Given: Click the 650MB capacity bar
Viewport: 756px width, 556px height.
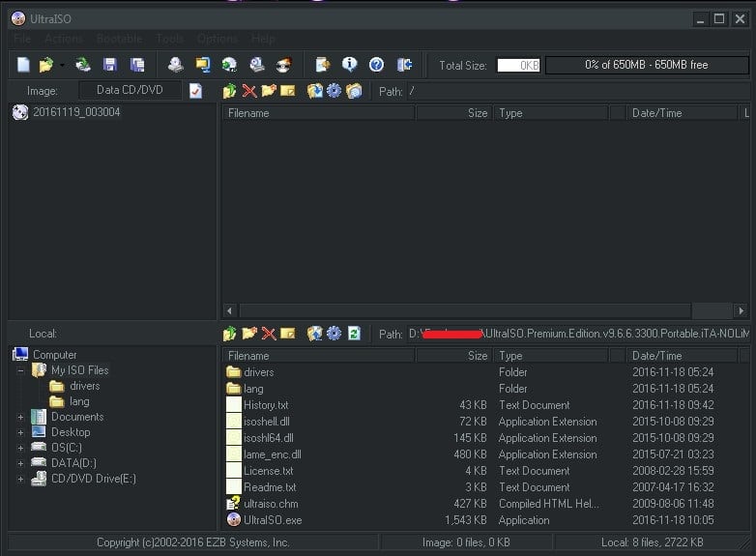Looking at the screenshot, I should (647, 65).
